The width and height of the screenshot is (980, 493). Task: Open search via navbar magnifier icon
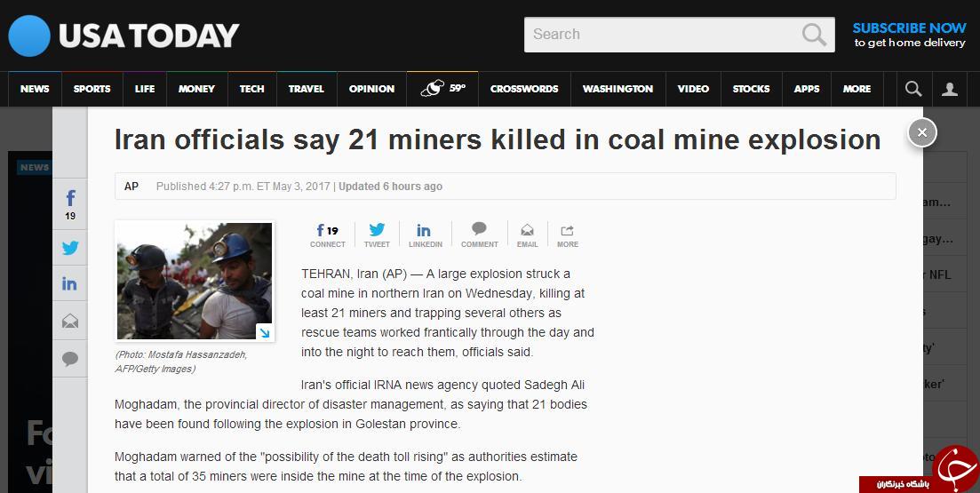(913, 89)
